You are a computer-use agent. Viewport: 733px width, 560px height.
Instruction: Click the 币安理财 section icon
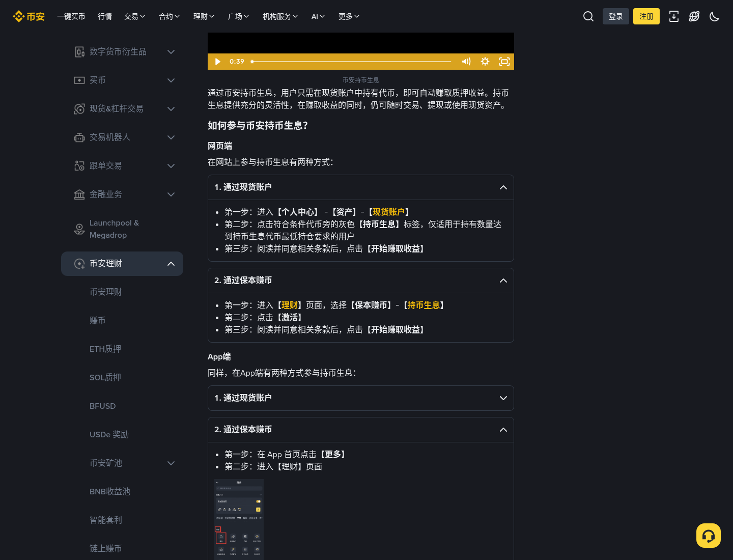(x=79, y=264)
